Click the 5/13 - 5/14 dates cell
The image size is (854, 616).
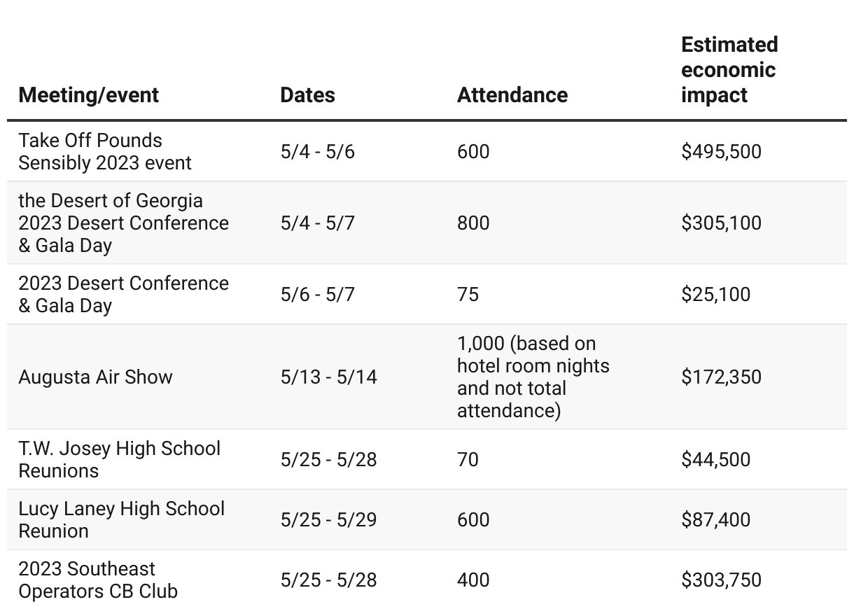pyautogui.click(x=328, y=377)
